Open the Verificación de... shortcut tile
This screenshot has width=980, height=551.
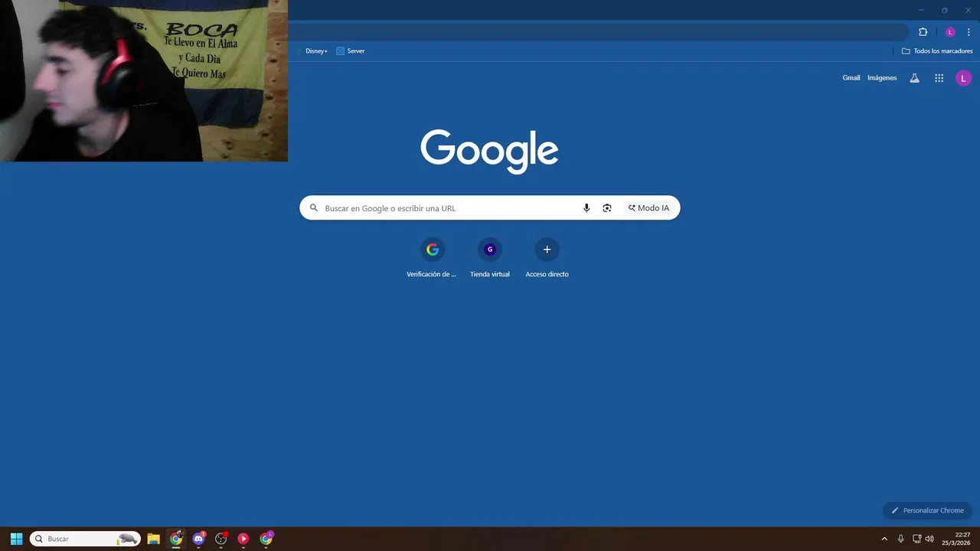[x=432, y=258]
